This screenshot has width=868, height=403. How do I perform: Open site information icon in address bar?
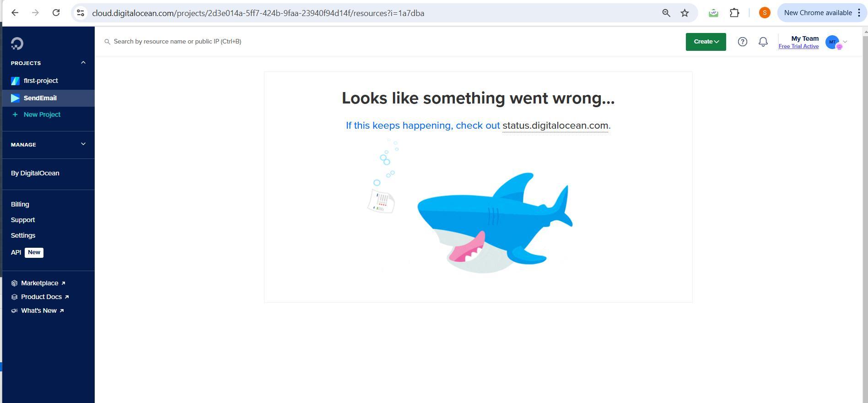pos(81,13)
